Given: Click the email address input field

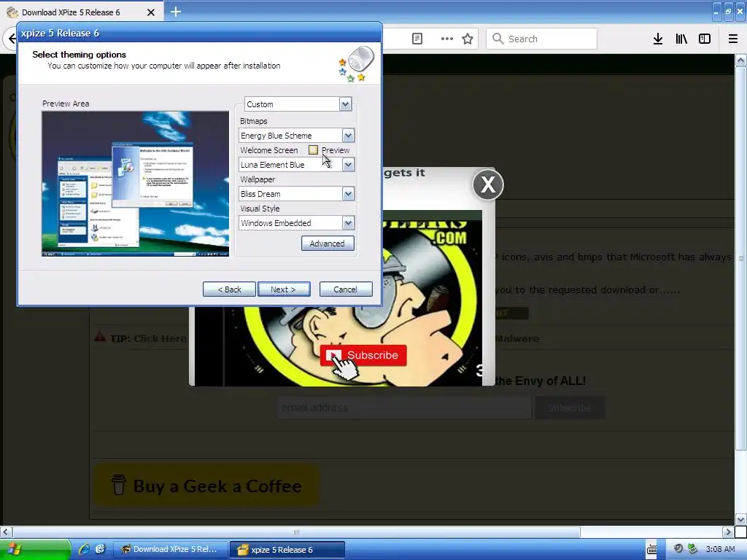Looking at the screenshot, I should pos(404,408).
